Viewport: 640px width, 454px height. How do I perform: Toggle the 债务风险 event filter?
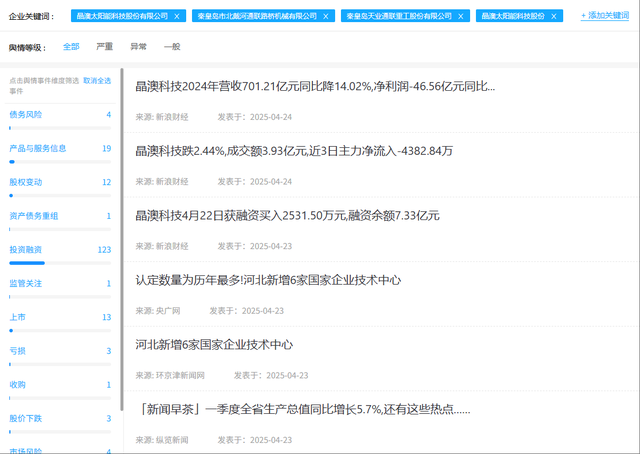26,115
